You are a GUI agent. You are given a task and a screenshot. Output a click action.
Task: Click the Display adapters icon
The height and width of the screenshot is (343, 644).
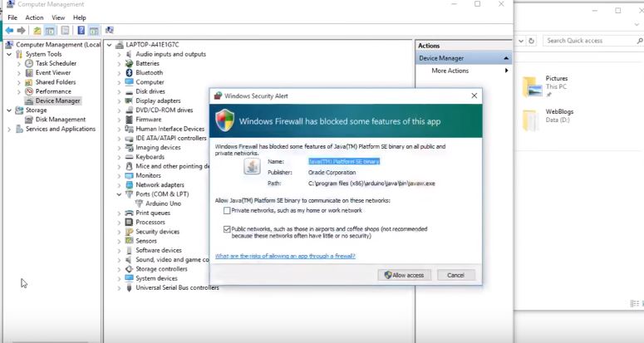[129, 100]
